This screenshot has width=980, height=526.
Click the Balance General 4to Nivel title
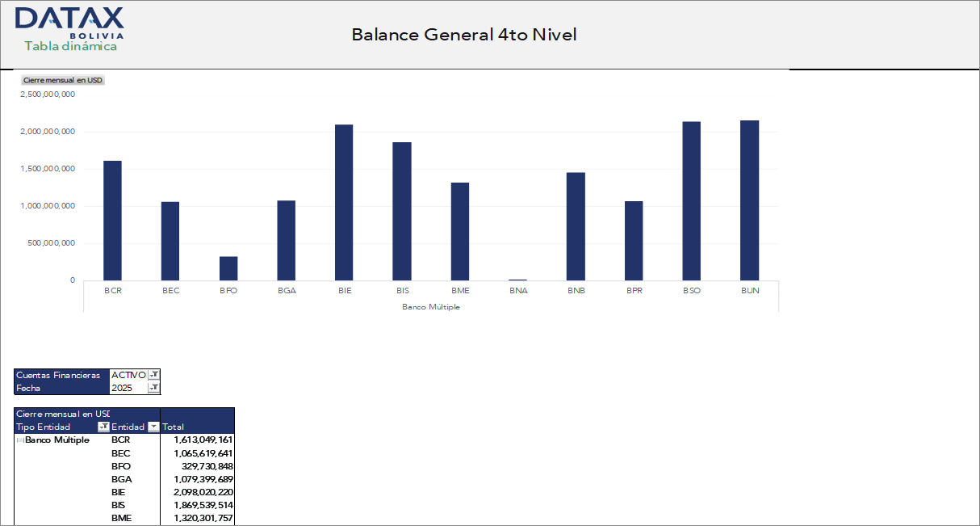(x=463, y=35)
